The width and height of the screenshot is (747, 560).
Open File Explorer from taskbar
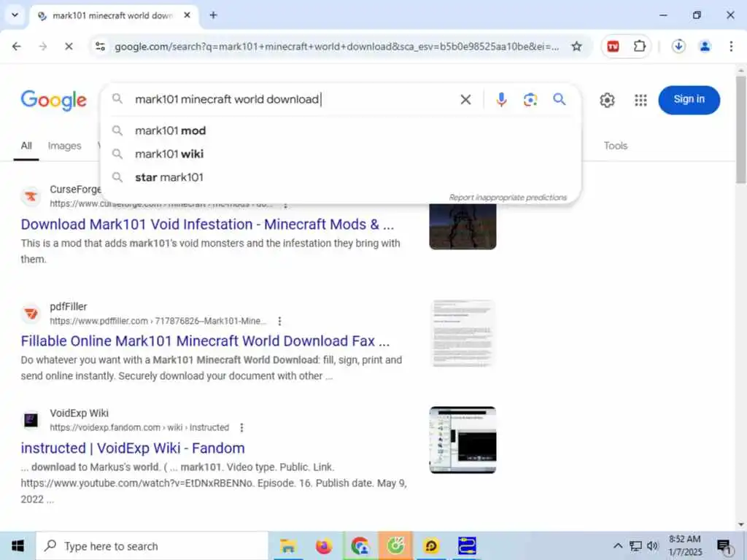point(287,545)
